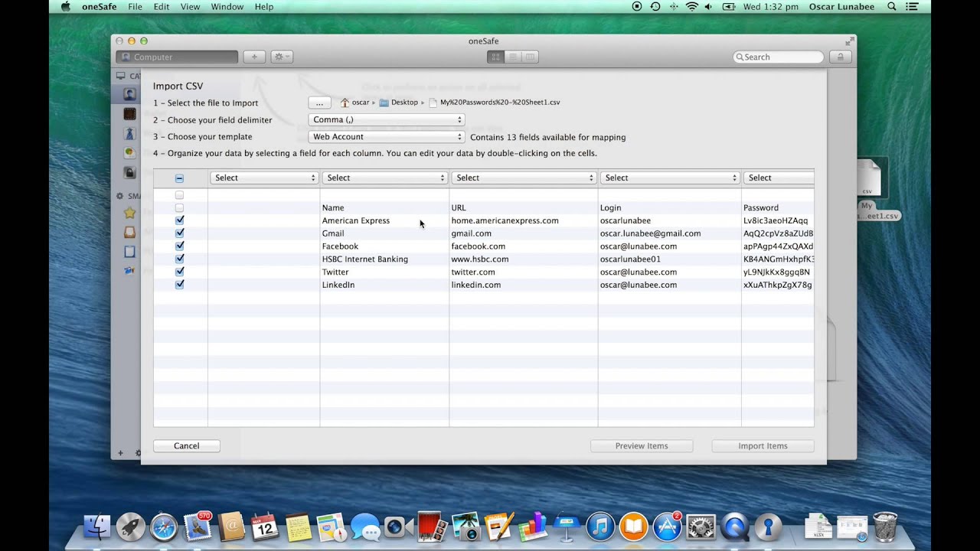Switch to column view mode

(530, 57)
